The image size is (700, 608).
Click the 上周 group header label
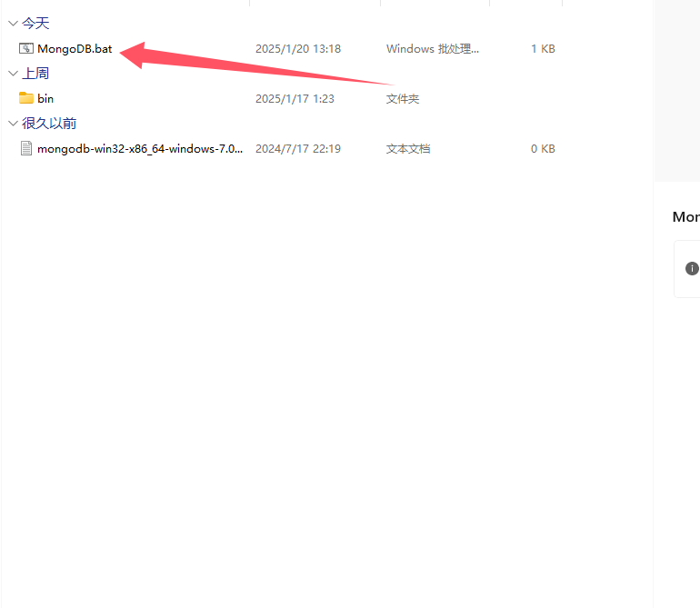[x=35, y=73]
